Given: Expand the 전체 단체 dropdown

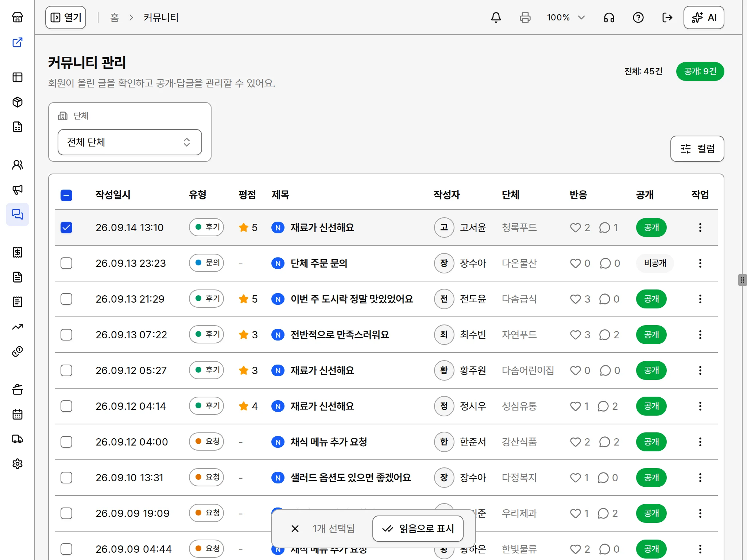Looking at the screenshot, I should 130,142.
